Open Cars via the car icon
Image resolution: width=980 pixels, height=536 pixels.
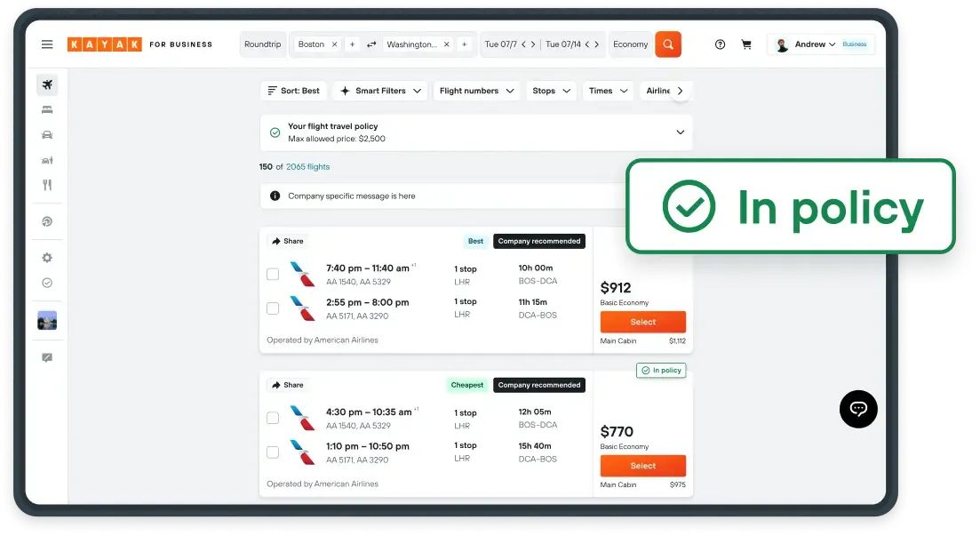(x=47, y=135)
